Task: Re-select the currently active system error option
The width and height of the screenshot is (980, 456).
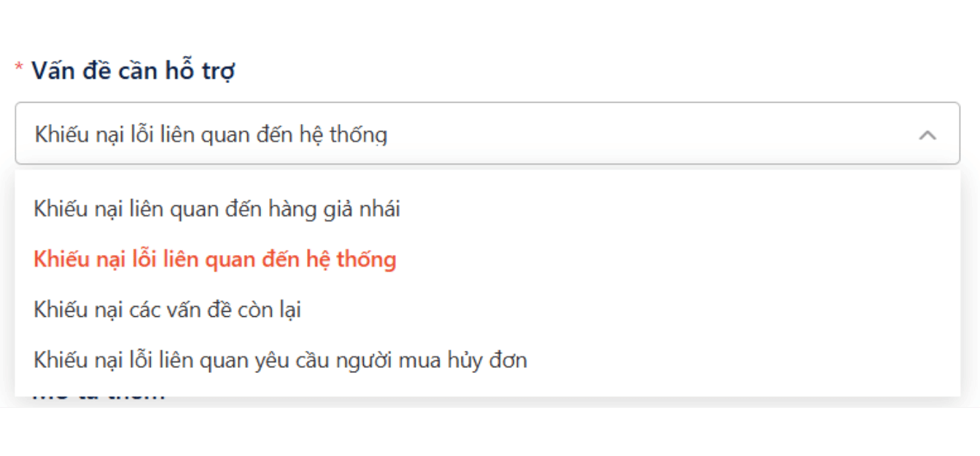Action: 215,259
